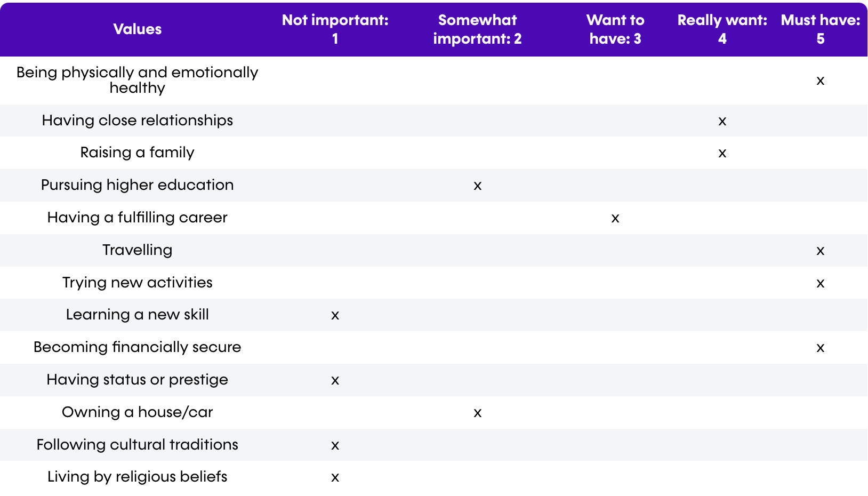Click the 'Want to have: 3' header

click(x=615, y=29)
